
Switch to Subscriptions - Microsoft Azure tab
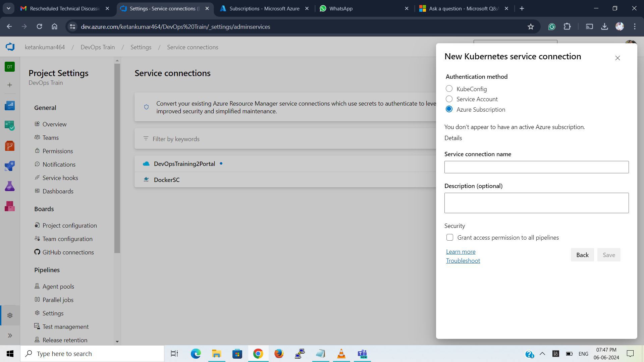265,8
